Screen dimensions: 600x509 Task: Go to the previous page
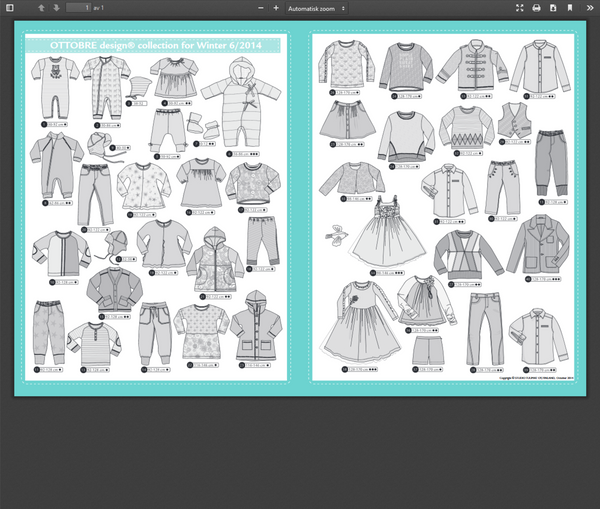(41, 8)
